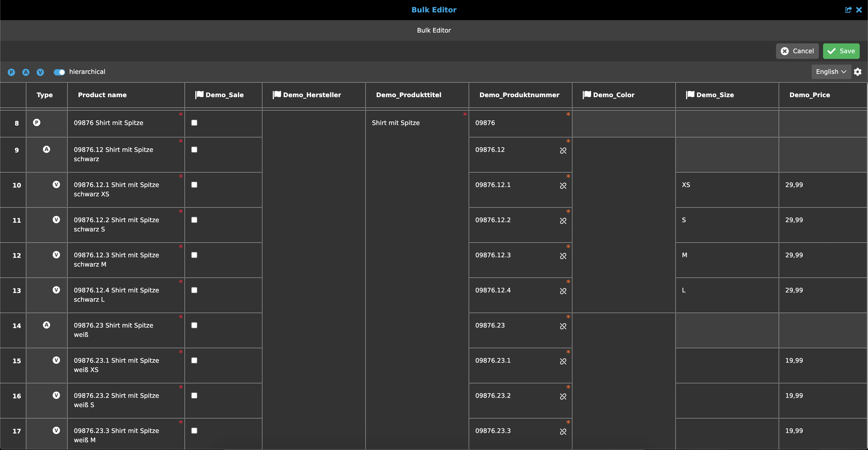The width and height of the screenshot is (868, 450).
Task: Open the English language dropdown
Action: click(831, 72)
